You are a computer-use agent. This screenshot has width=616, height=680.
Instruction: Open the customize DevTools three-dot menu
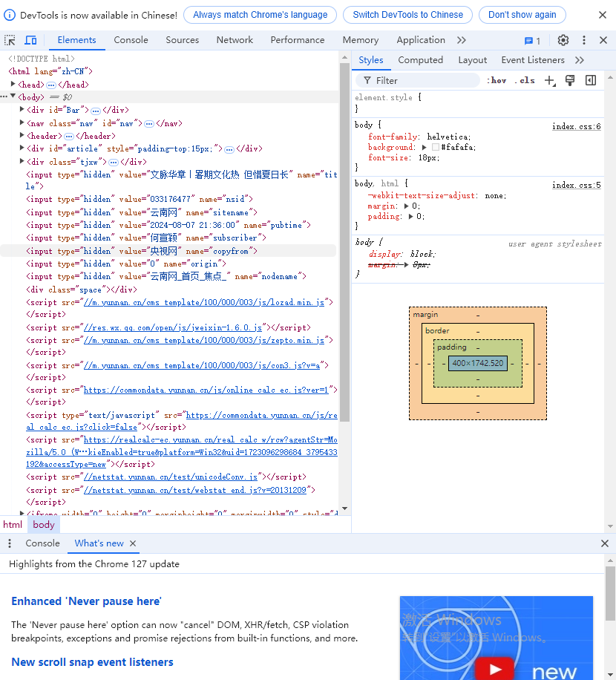coord(584,40)
